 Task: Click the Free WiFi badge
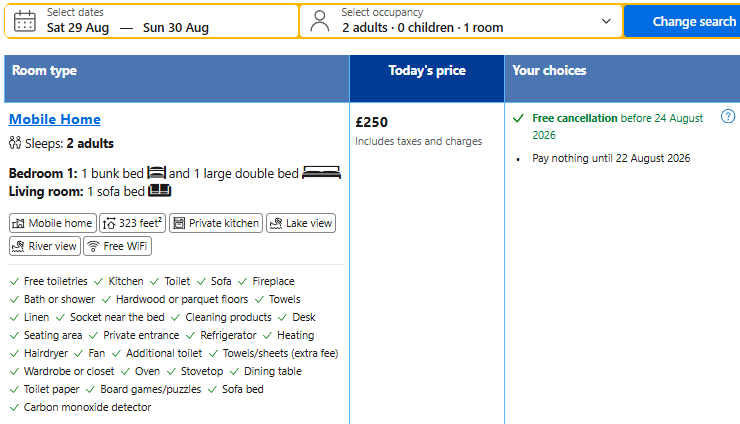[118, 246]
